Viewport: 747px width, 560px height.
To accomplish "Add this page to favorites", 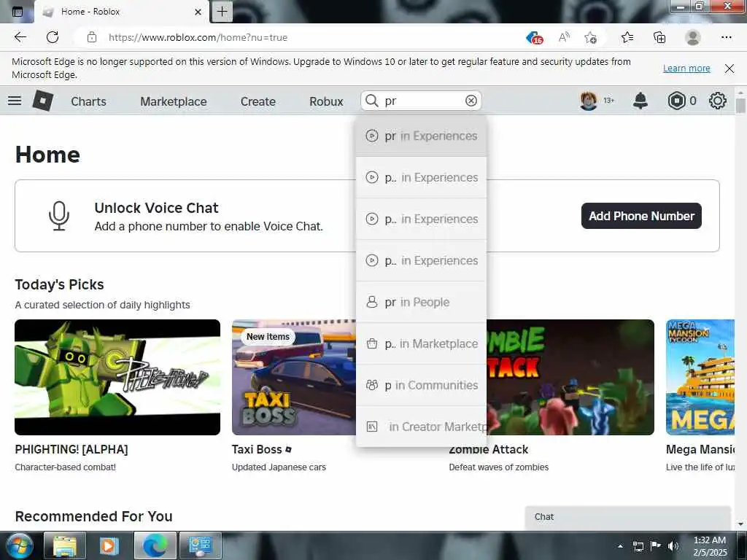I will click(590, 37).
